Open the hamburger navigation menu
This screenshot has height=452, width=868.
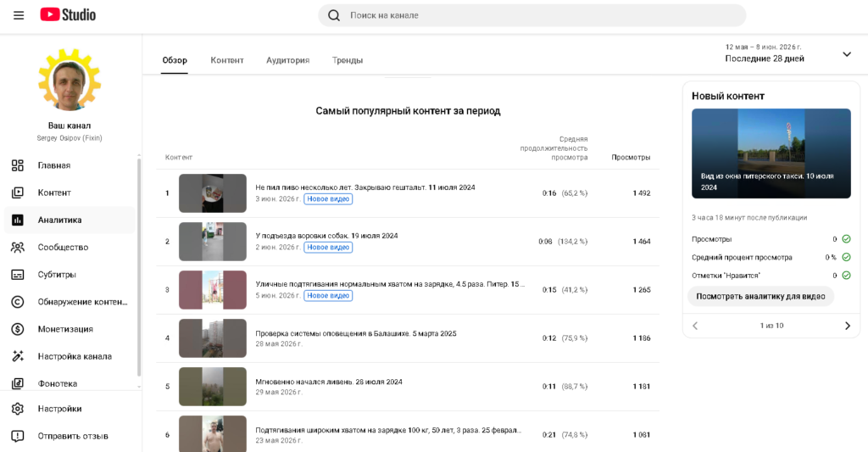pos(19,15)
